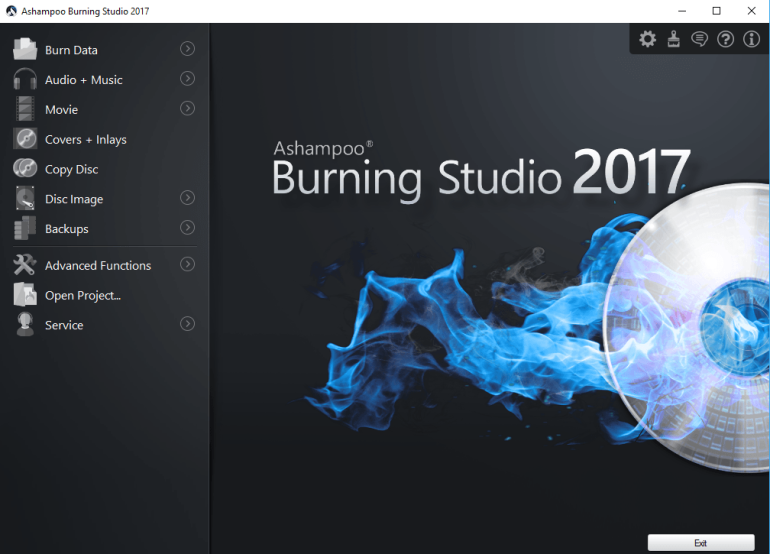Expand the Audio + Music submenu arrow
Screen dimensions: 770x554
point(187,78)
